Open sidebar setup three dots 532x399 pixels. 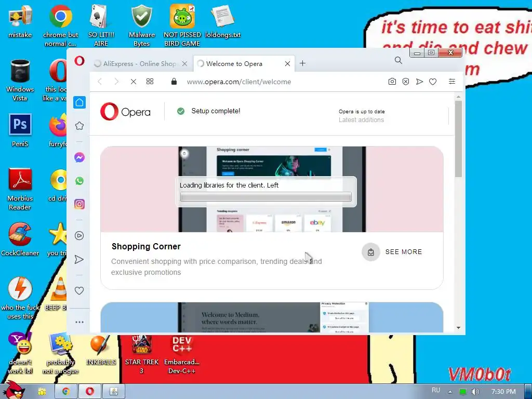pyautogui.click(x=79, y=322)
